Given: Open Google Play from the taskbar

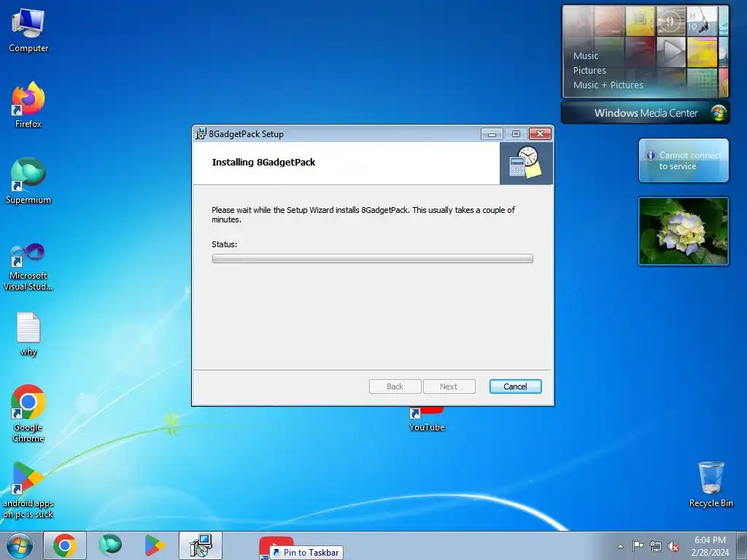Looking at the screenshot, I should 155,545.
